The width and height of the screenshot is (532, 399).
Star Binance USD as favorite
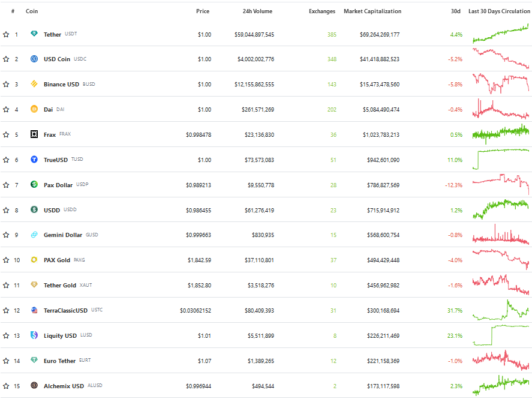pos(6,84)
